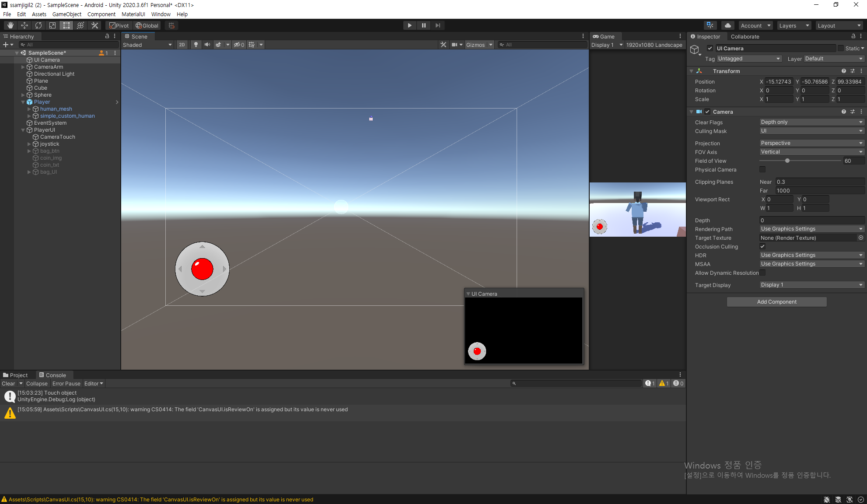The height and width of the screenshot is (504, 867).
Task: Click the Add Component button
Action: [x=776, y=301]
